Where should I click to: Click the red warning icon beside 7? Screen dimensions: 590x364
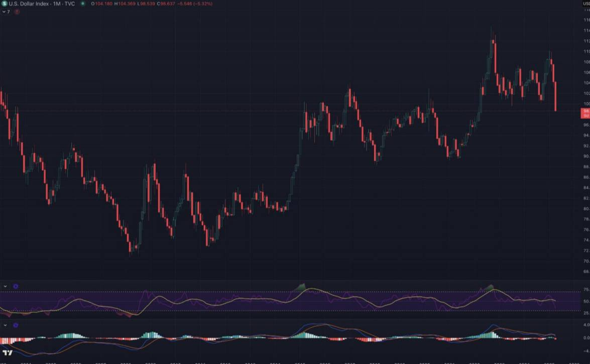[x=17, y=12]
